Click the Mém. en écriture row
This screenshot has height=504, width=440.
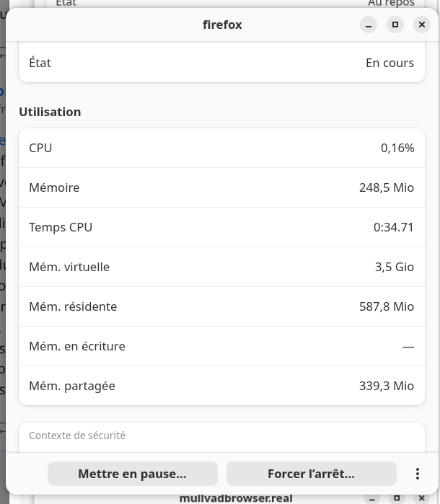click(221, 346)
